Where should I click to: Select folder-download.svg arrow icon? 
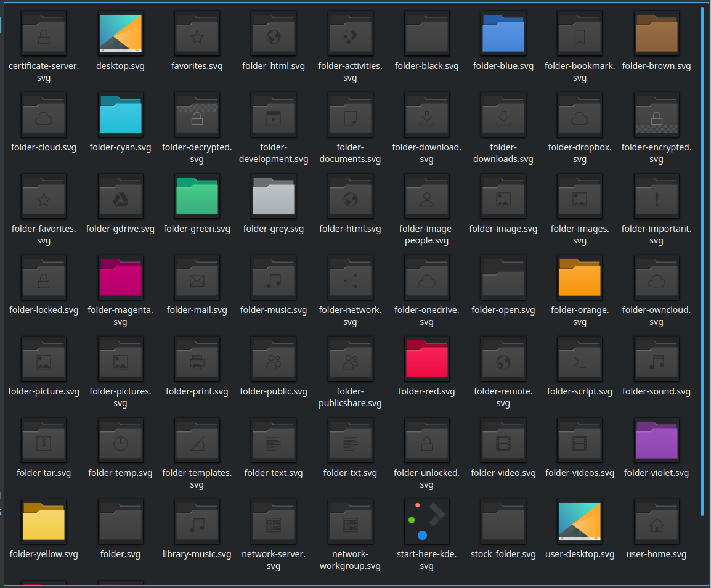pos(427,115)
